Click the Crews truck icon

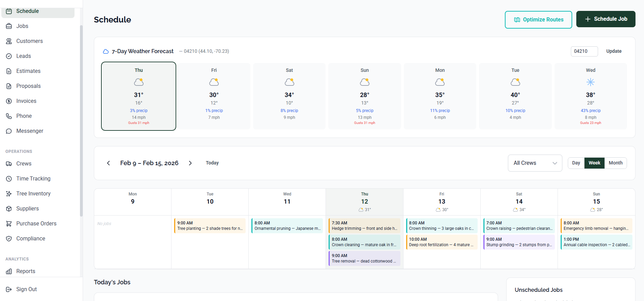click(x=9, y=164)
